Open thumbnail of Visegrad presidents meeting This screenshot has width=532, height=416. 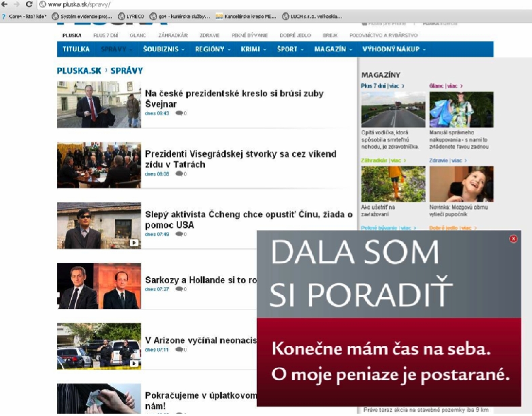coord(99,165)
